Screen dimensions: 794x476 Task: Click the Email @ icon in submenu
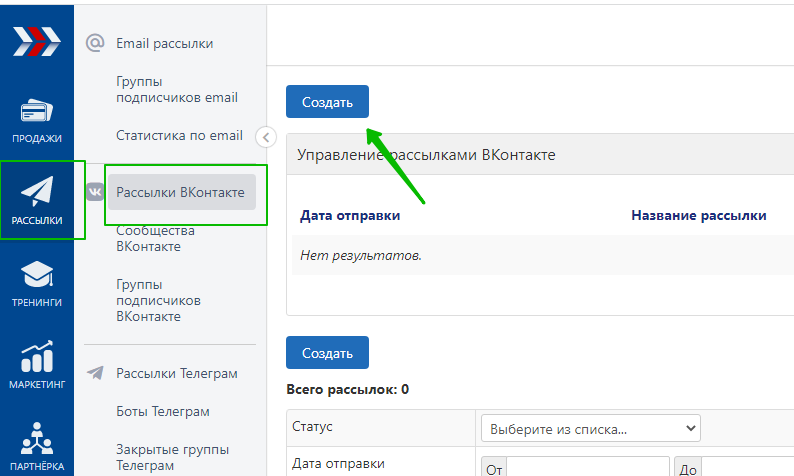(95, 43)
